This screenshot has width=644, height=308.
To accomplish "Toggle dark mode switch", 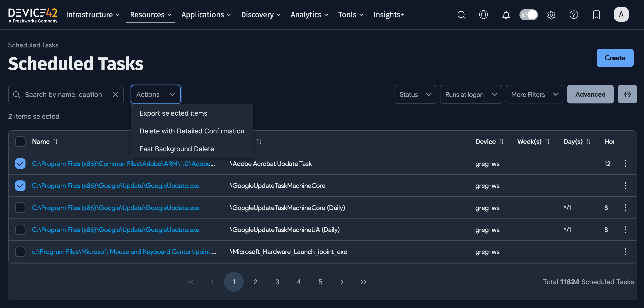I will coord(528,15).
